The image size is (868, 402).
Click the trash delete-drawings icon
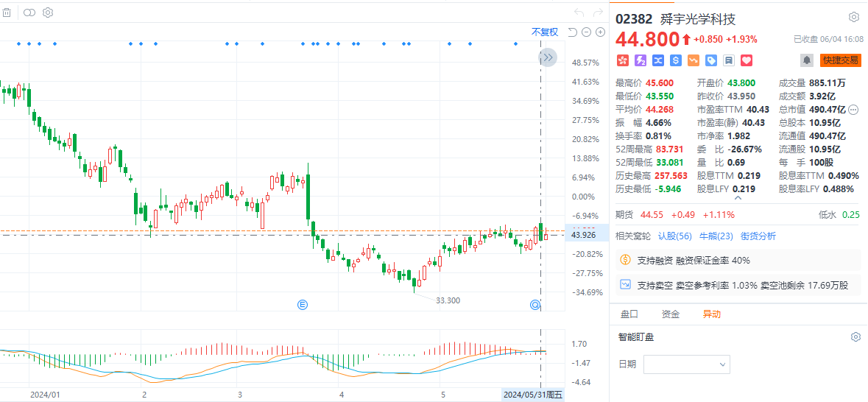tap(7, 13)
